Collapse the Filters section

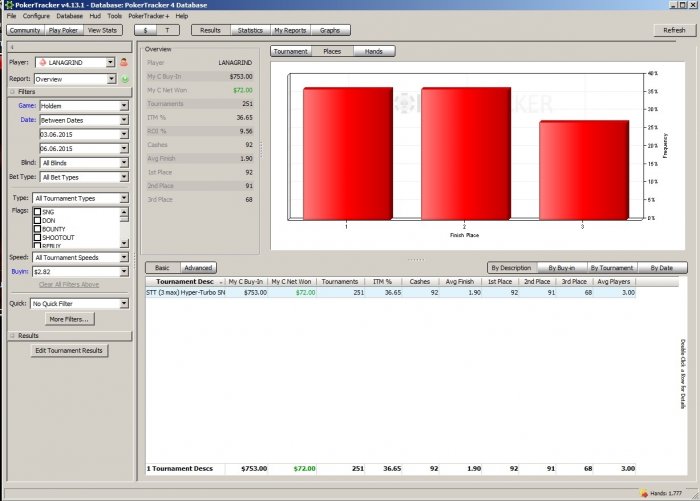click(12, 92)
